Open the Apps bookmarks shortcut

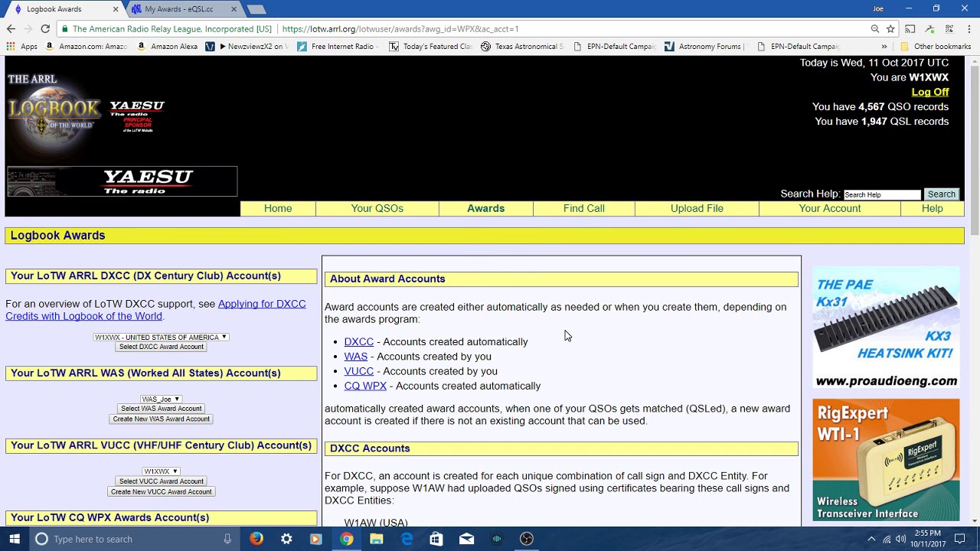[x=21, y=47]
